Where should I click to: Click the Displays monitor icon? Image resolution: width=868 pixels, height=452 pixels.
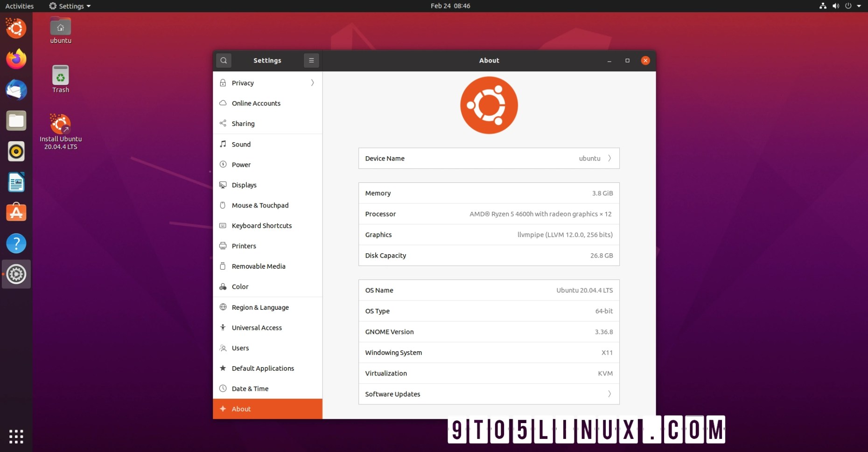point(223,185)
